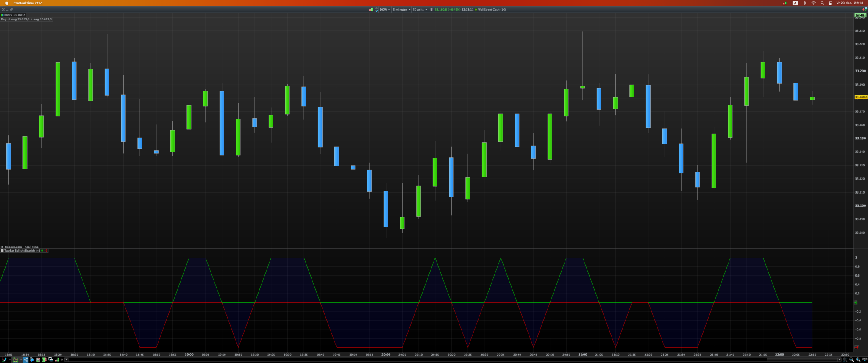Click the 1m48s countdown timer badge
This screenshot has height=363, width=868.
coord(860,15)
